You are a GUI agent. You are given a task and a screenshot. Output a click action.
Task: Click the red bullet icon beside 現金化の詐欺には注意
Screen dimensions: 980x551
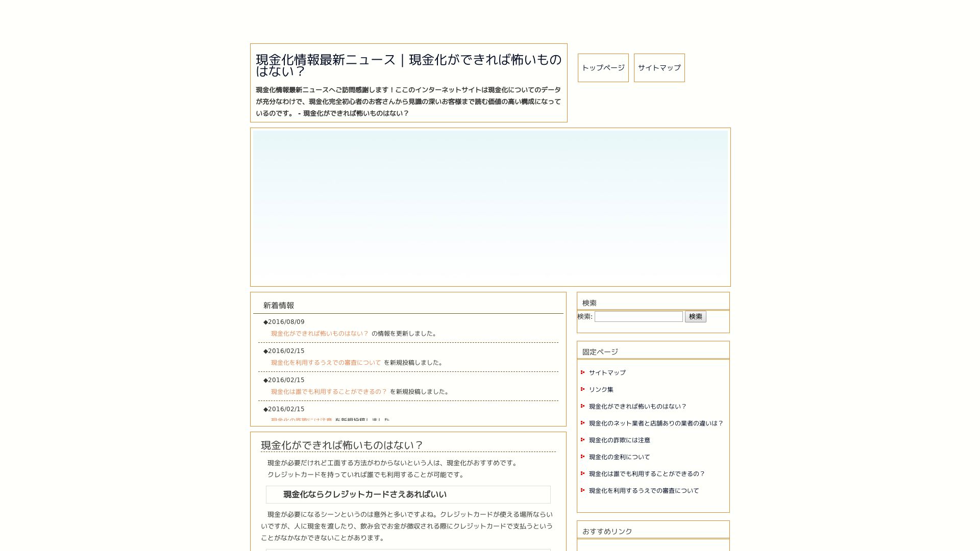pos(582,440)
